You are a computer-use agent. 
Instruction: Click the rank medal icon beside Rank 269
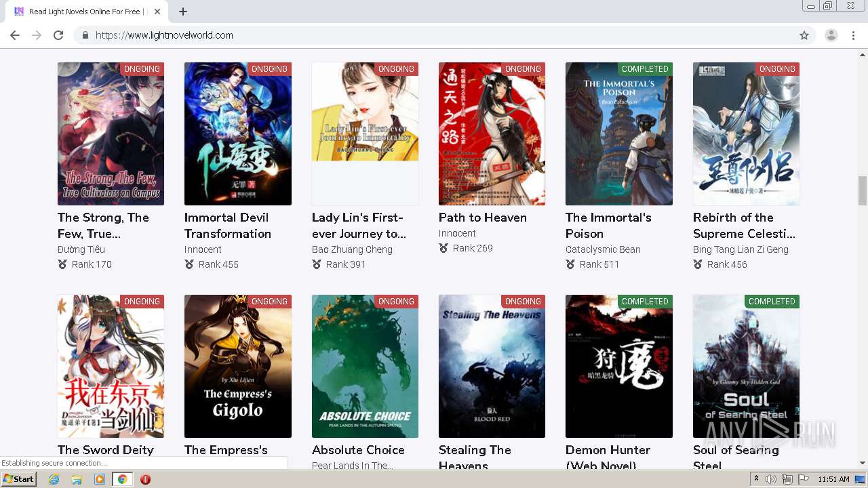point(443,248)
